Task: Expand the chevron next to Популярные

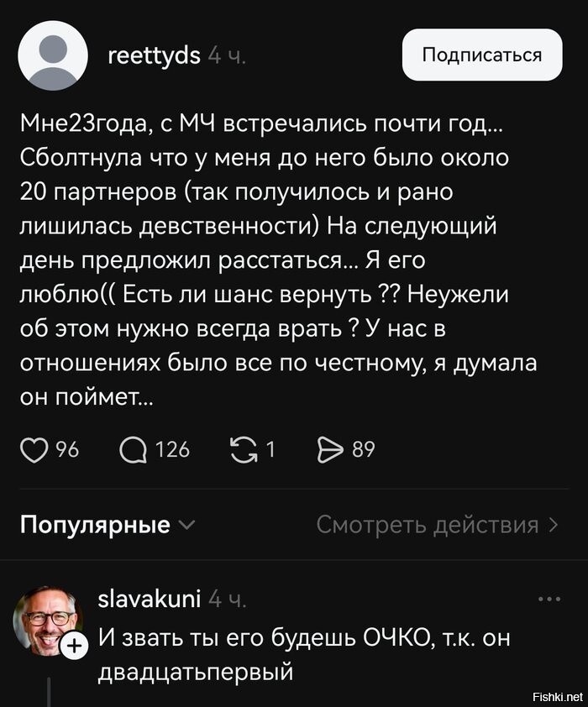Action: click(x=186, y=526)
